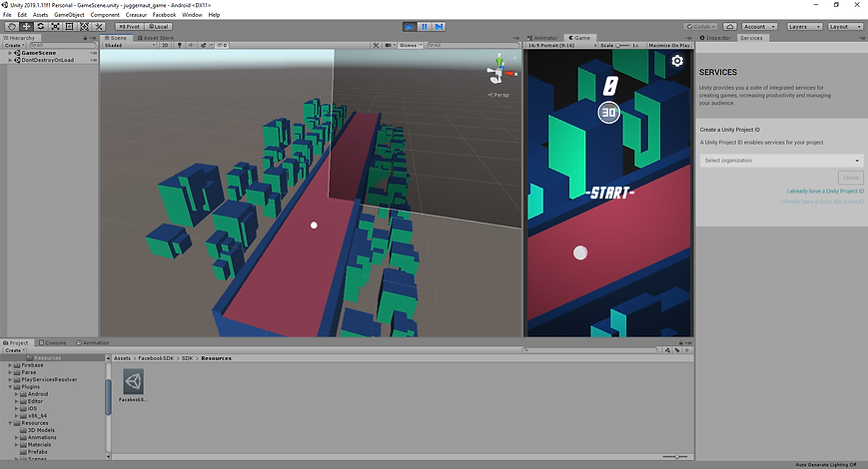Open the Layers dropdown
The image size is (868, 469).
pos(804,26)
